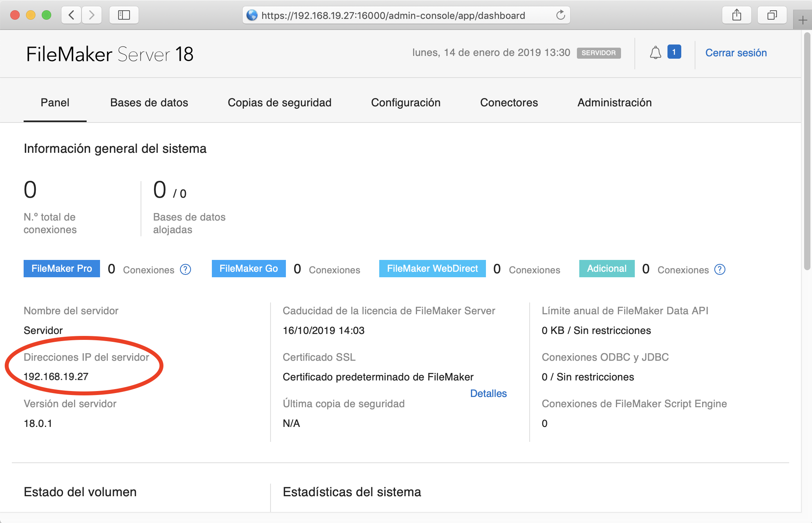The image size is (812, 523).
Task: Open the Administración tab
Action: (614, 103)
